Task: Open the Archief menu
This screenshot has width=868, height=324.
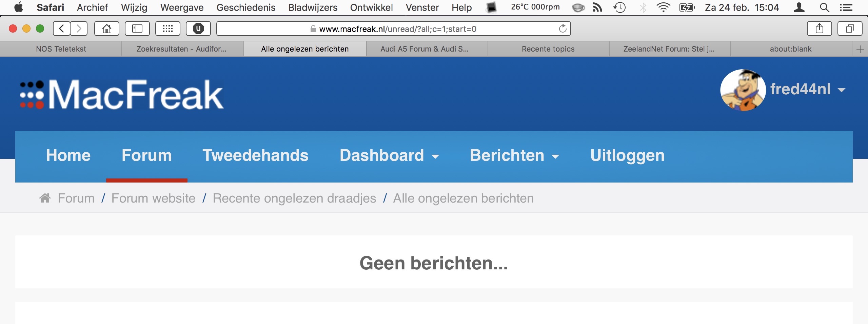Action: pyautogui.click(x=92, y=7)
